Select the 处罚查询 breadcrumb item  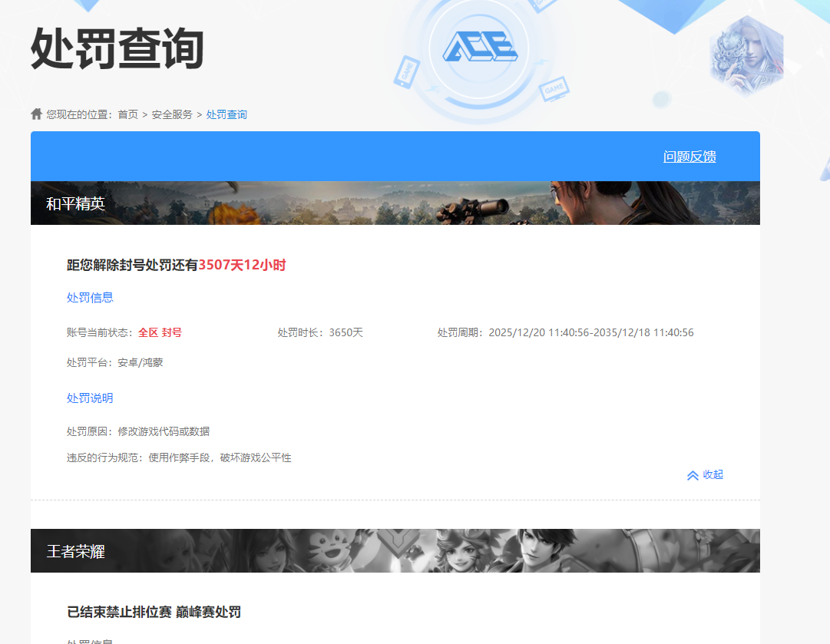pyautogui.click(x=227, y=114)
